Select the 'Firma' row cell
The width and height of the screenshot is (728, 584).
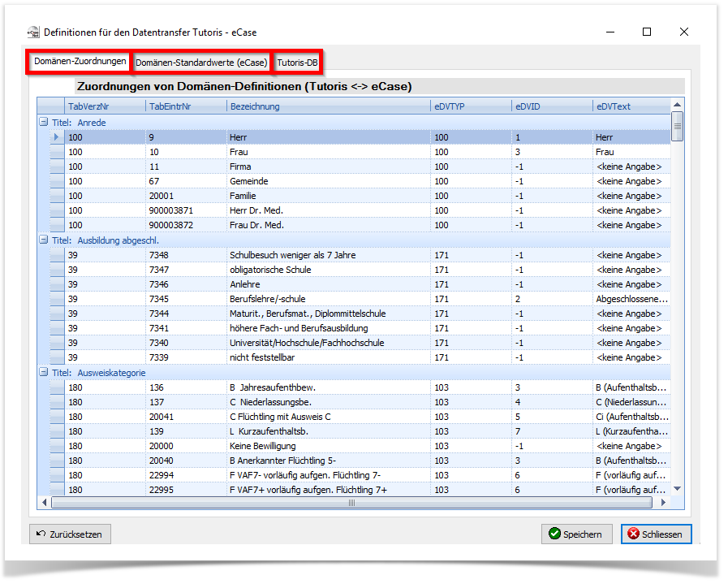pyautogui.click(x=328, y=167)
